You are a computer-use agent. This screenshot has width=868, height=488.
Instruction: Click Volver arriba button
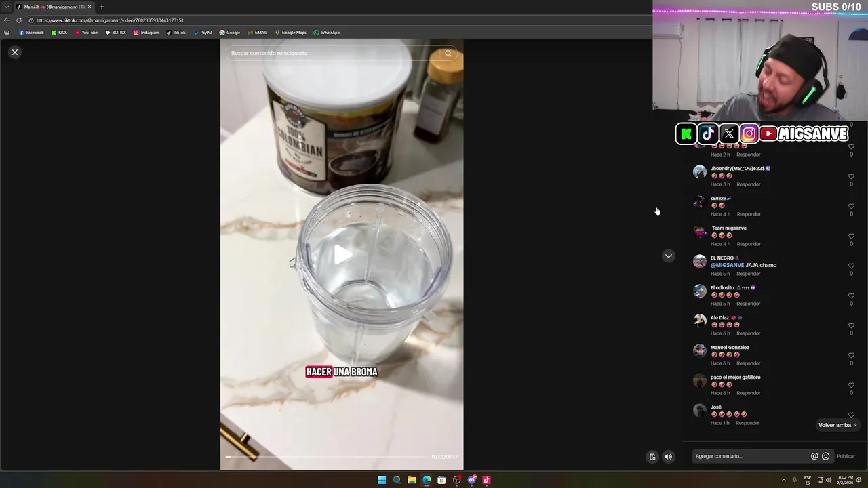837,425
